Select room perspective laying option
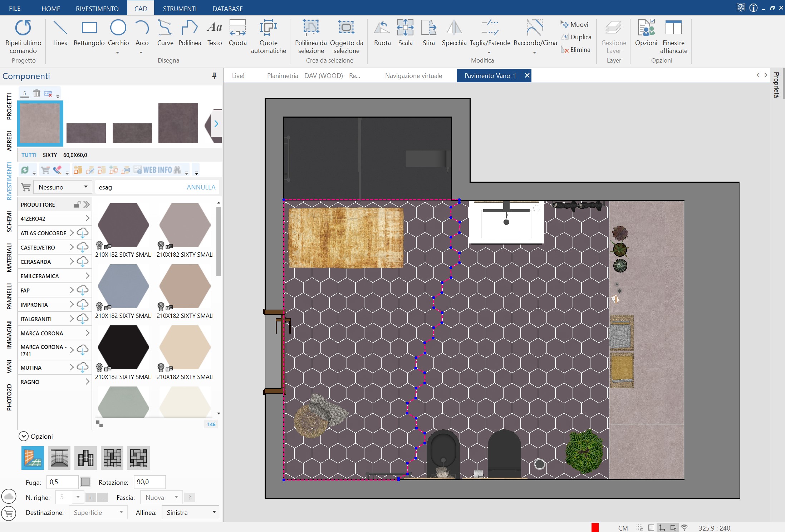 click(59, 458)
